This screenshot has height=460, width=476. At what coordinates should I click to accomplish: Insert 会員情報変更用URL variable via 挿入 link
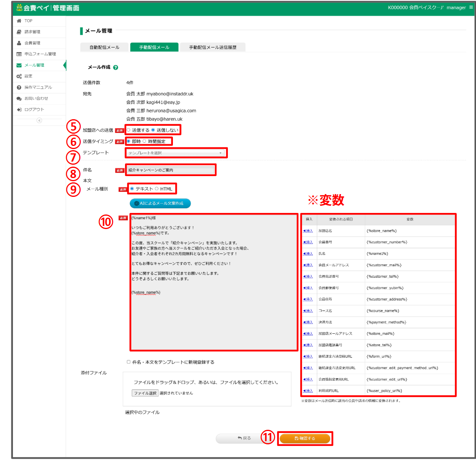tap(308, 379)
